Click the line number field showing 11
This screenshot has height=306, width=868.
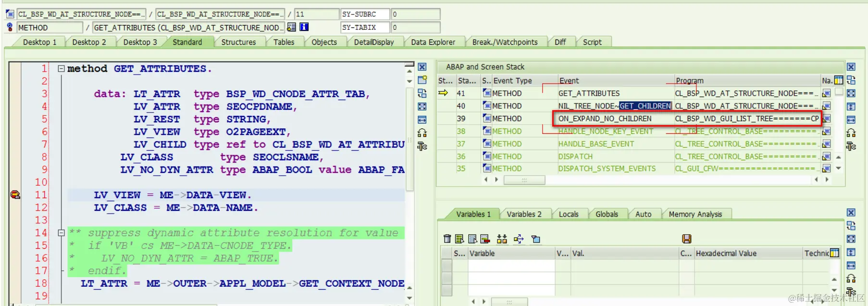[x=316, y=14]
